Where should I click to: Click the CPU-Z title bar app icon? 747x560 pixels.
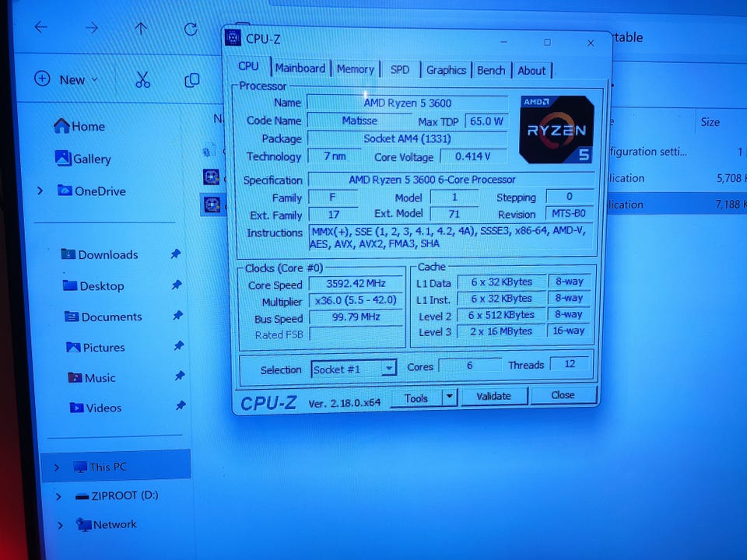233,37
